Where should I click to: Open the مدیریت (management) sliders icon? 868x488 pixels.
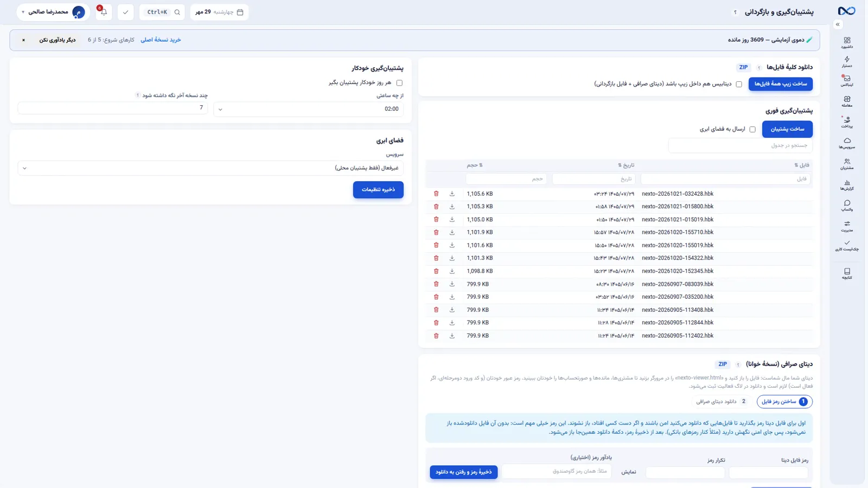(x=847, y=226)
